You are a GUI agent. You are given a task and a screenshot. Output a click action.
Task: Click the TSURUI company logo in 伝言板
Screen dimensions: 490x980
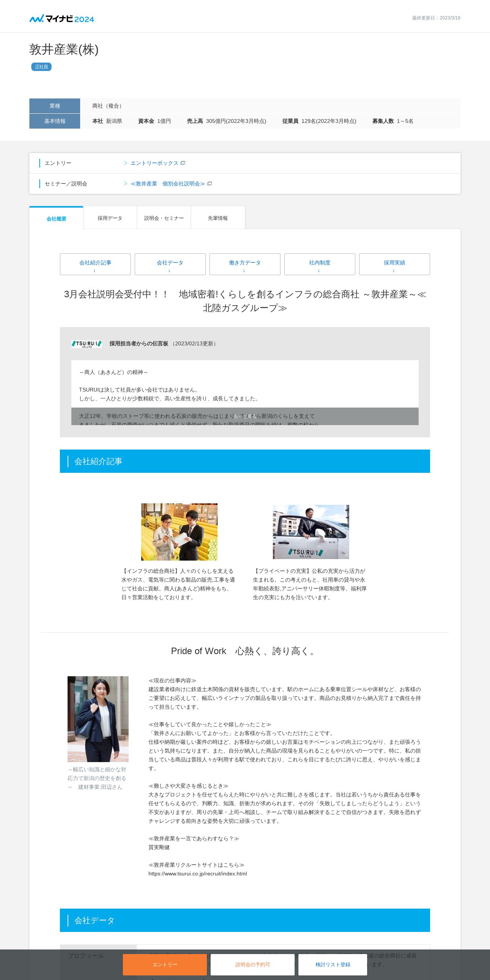tap(87, 344)
